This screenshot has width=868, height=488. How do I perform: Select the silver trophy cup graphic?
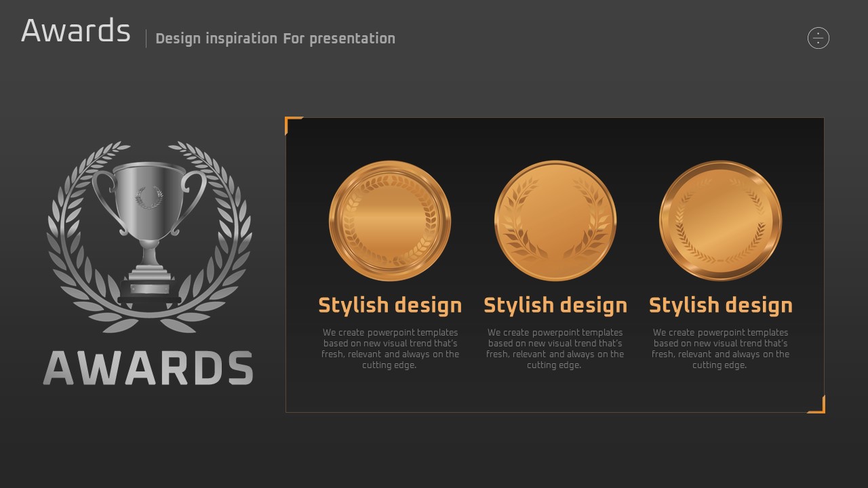(x=149, y=217)
